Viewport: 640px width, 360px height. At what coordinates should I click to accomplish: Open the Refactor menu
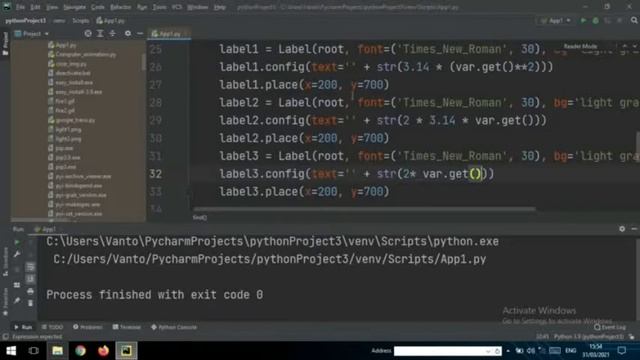pyautogui.click(x=120, y=7)
